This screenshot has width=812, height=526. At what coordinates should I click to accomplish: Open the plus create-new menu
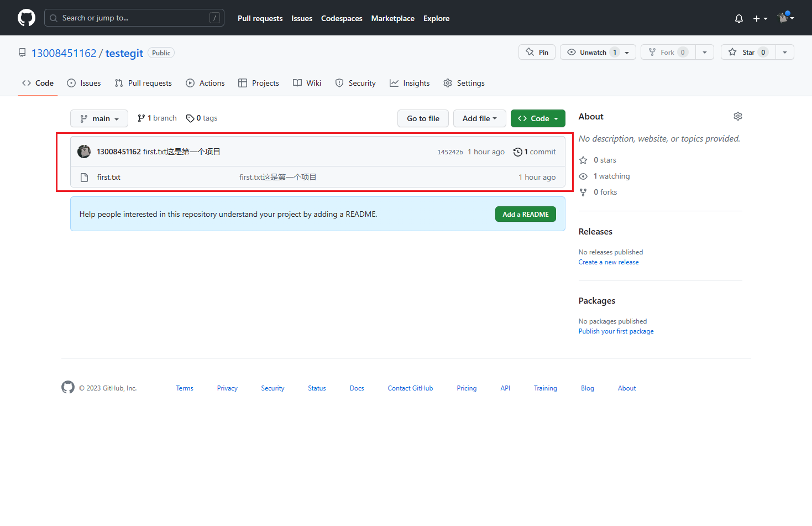coord(760,18)
